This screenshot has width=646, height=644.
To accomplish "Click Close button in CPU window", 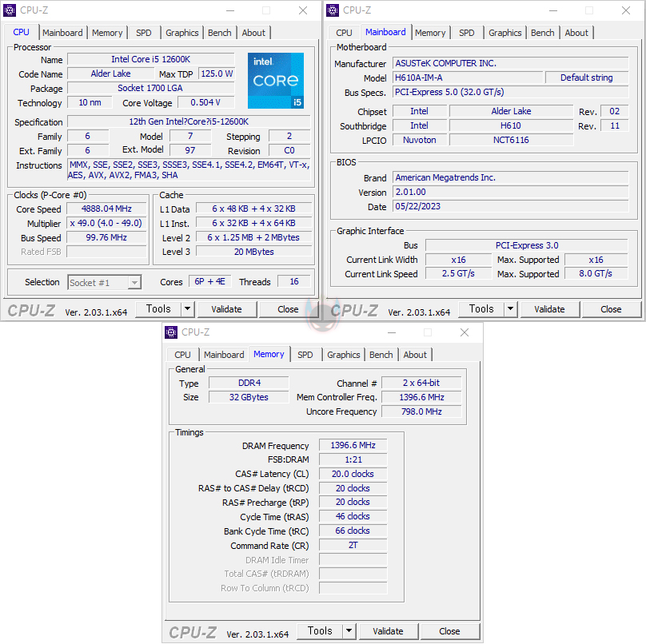I will point(288,309).
